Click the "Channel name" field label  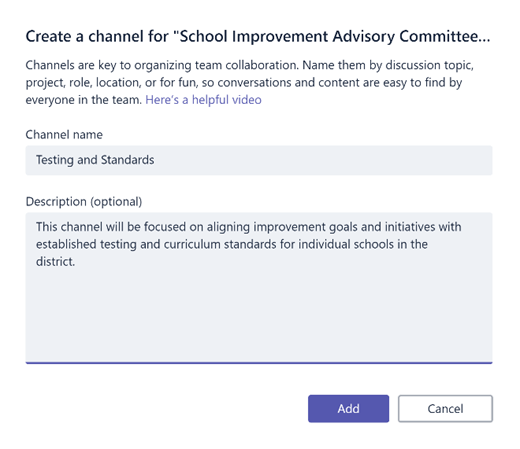click(64, 135)
